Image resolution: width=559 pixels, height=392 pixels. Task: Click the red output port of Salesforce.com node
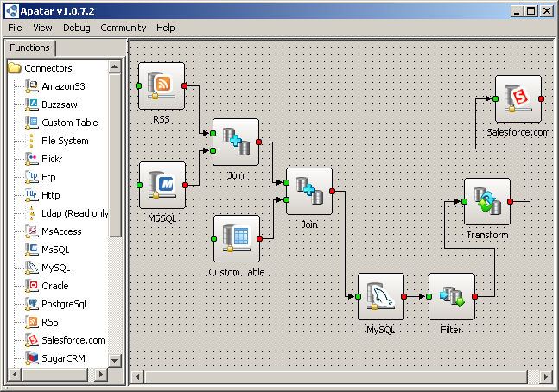pos(541,98)
